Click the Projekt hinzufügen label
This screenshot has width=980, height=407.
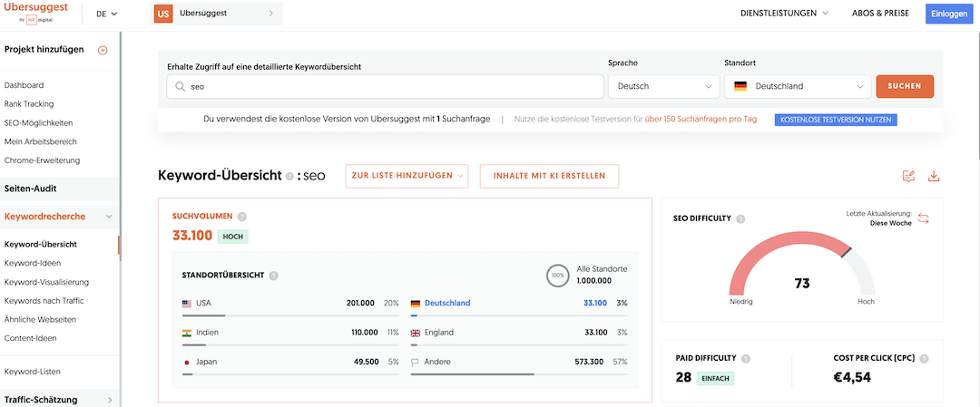44,49
